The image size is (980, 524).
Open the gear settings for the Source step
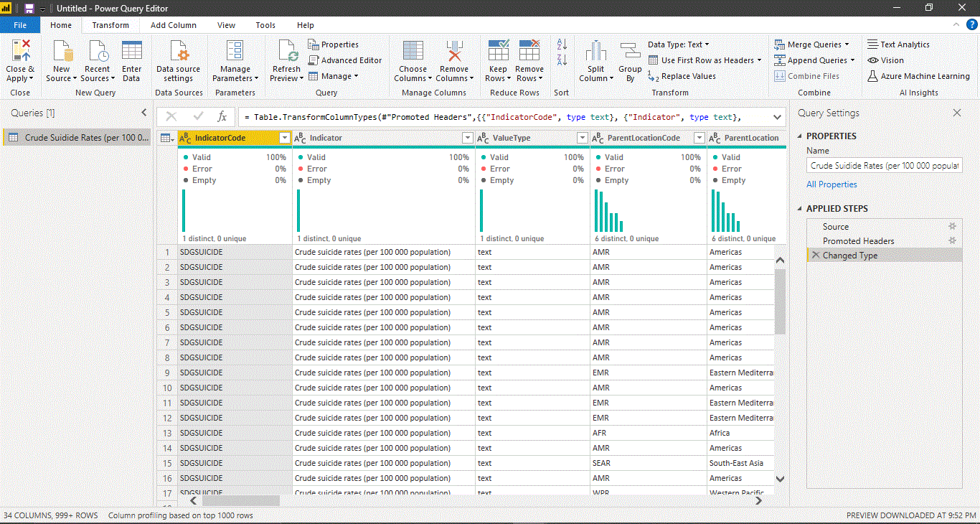[x=953, y=227]
